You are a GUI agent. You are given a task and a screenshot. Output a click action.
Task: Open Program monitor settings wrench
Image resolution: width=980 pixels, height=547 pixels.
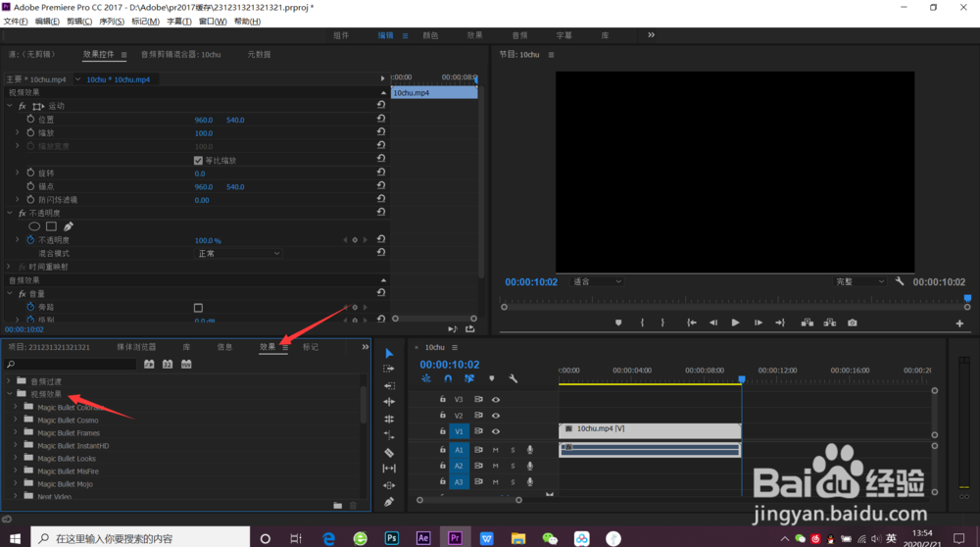pos(900,281)
